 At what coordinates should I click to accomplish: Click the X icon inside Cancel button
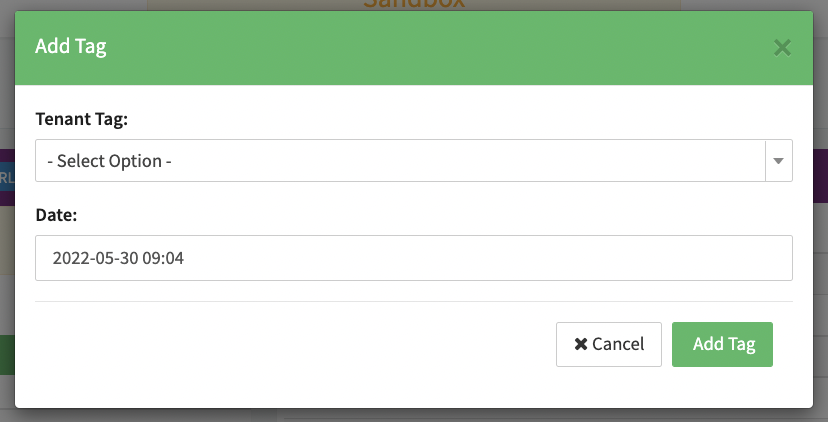(580, 344)
